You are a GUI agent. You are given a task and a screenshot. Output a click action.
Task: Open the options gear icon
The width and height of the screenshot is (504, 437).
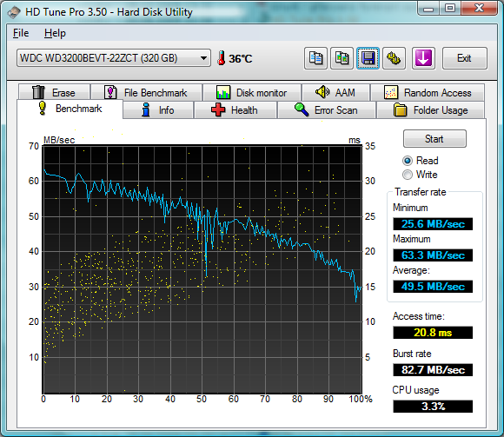pyautogui.click(x=394, y=58)
